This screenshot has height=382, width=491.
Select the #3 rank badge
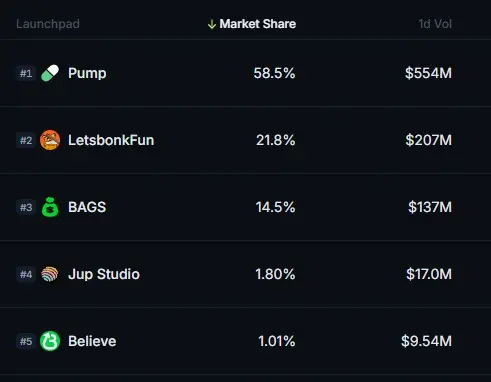pos(26,207)
